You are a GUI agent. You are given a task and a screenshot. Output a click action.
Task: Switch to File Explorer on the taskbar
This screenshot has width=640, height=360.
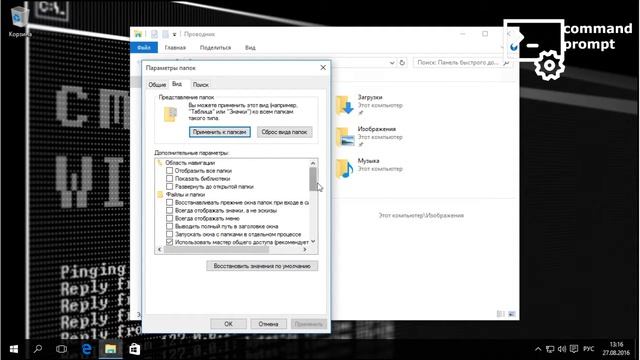pos(111,349)
